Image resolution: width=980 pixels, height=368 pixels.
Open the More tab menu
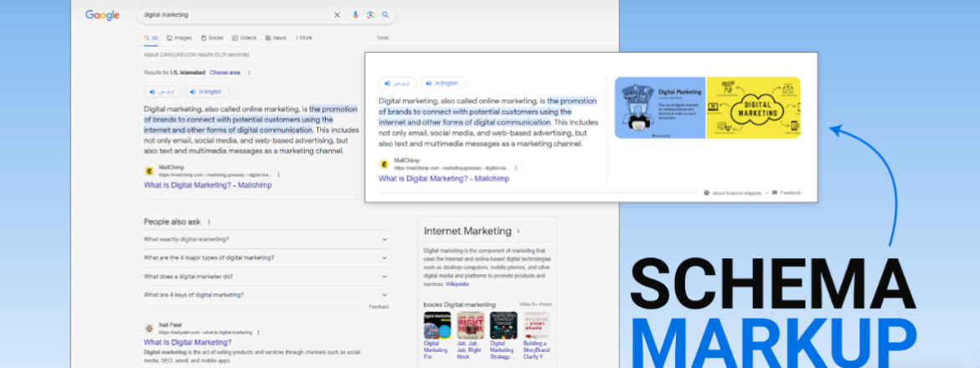304,38
